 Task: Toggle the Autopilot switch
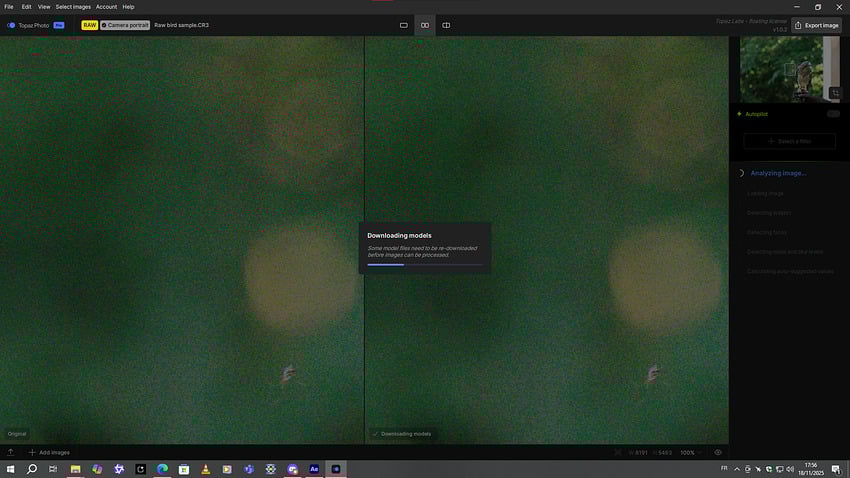pos(832,114)
